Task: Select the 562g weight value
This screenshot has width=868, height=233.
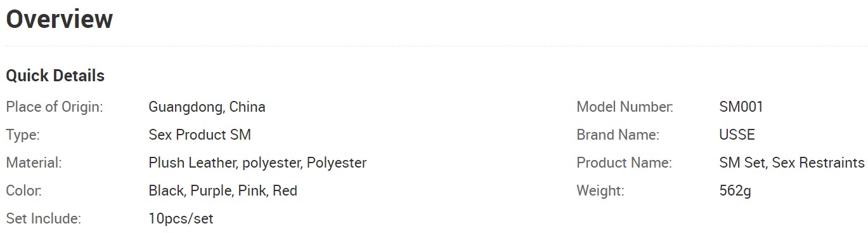Action: (735, 190)
